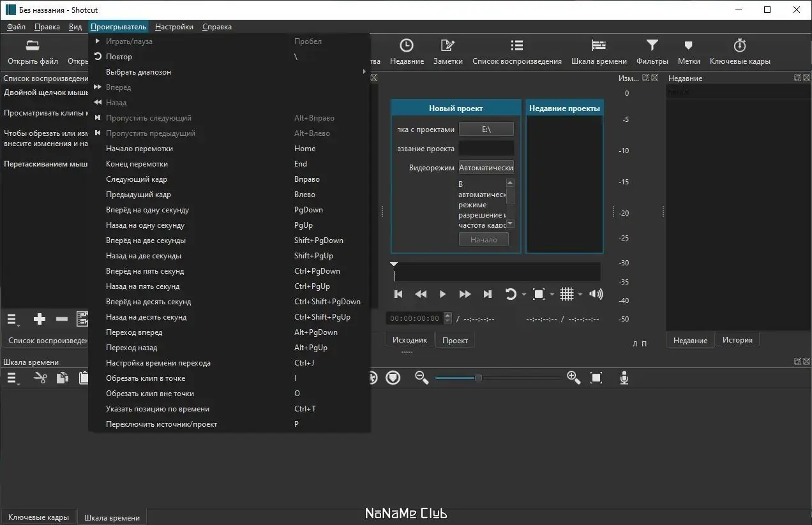Click the timeline cut scissors icon

click(x=40, y=378)
